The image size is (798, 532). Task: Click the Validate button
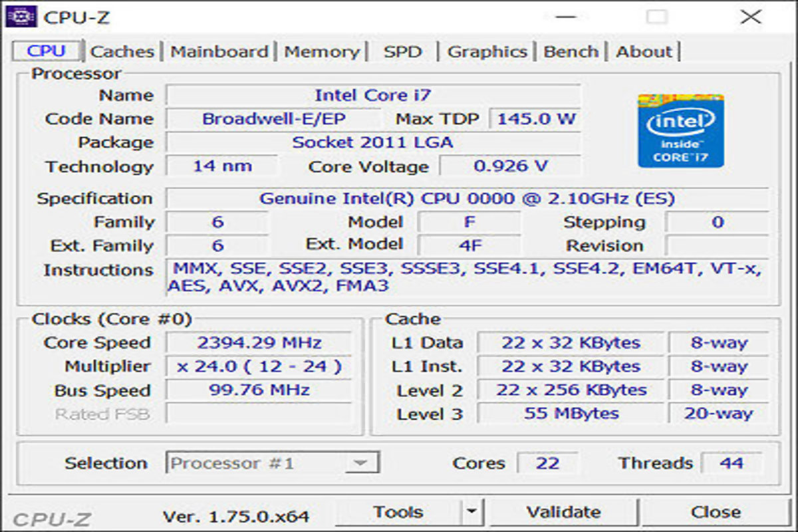pyautogui.click(x=563, y=512)
